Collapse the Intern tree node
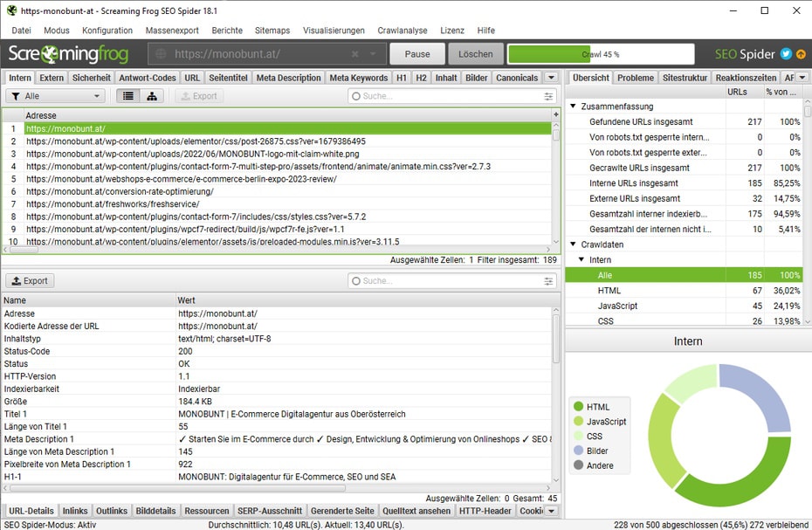Viewport: 812px width, 530px height. point(581,259)
